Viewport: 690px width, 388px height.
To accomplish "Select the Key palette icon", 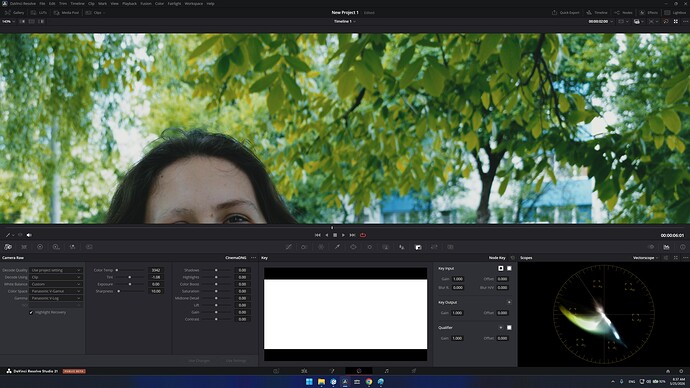I will tap(418, 247).
